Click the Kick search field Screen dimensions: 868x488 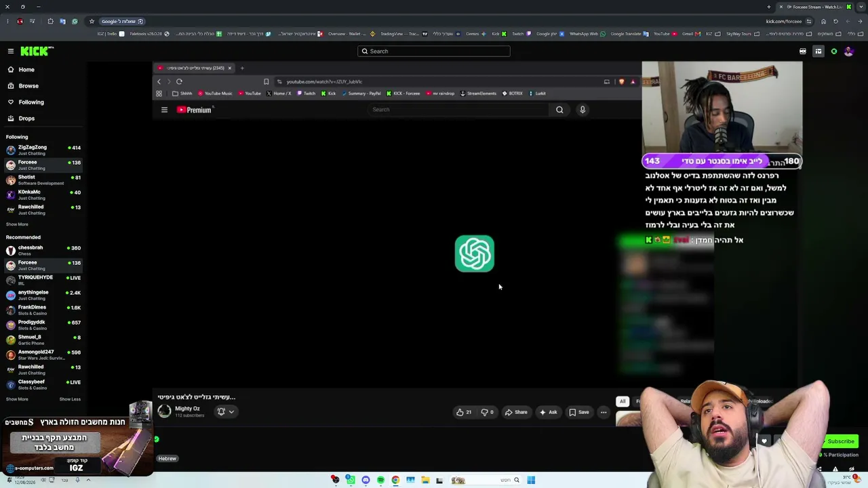click(434, 52)
